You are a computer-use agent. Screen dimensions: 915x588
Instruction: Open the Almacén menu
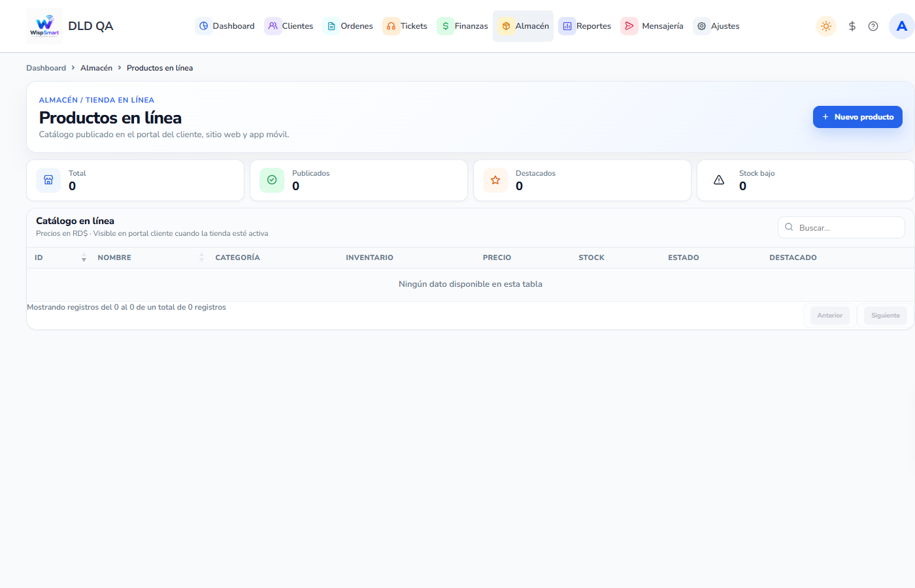coord(524,26)
